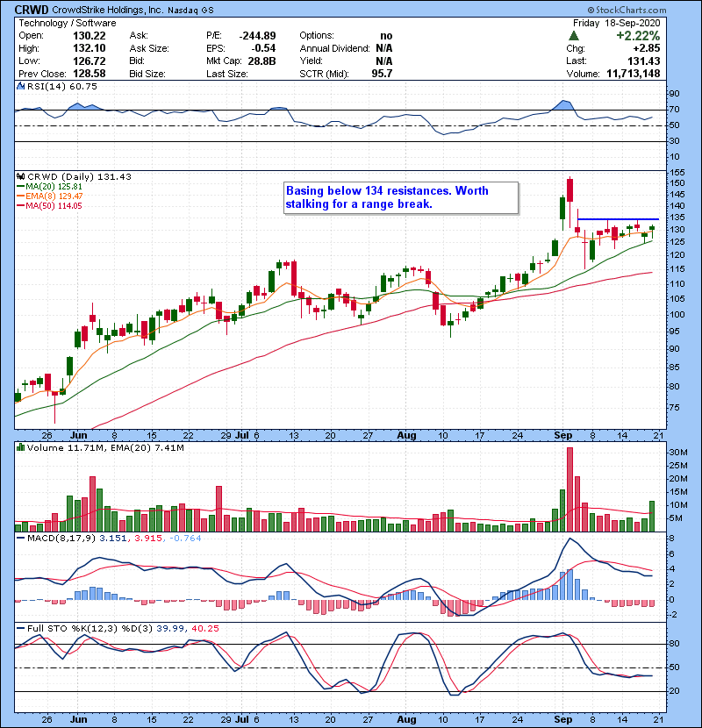The image size is (702, 728).
Task: Click the MACD(8,17,9) panel label
Action: [61, 539]
